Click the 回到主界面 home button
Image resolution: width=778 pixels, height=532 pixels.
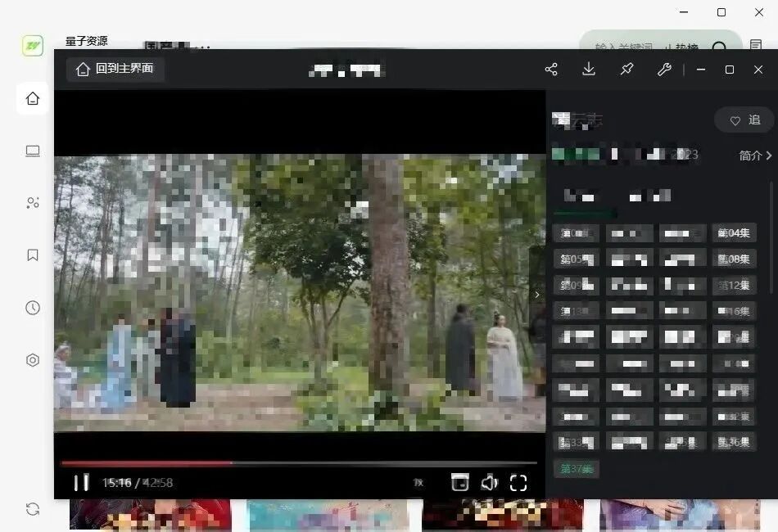coord(115,69)
